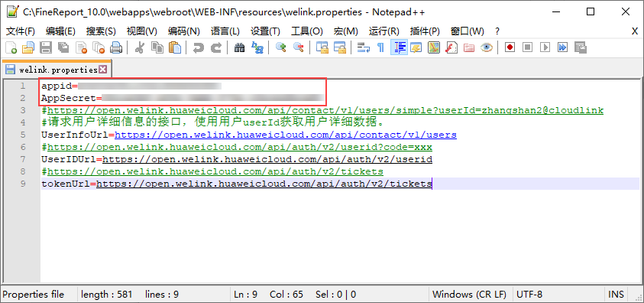Toggle the indent guide button
Image resolution: width=644 pixels, height=303 pixels.
(x=398, y=47)
